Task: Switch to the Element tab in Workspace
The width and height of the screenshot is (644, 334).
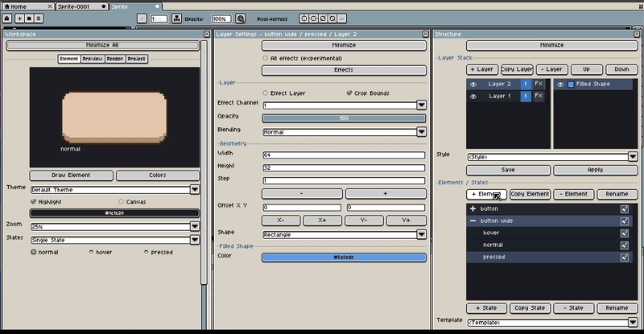Action: click(69, 59)
